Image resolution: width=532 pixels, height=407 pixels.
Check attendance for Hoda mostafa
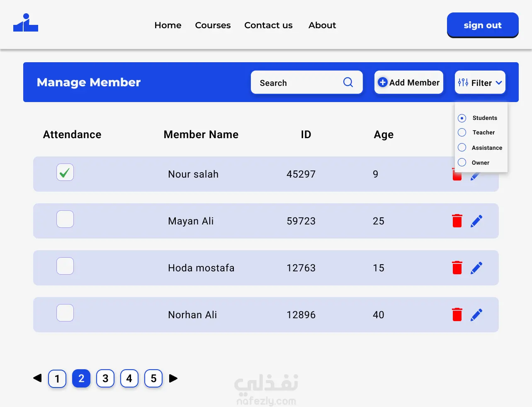[x=65, y=266]
